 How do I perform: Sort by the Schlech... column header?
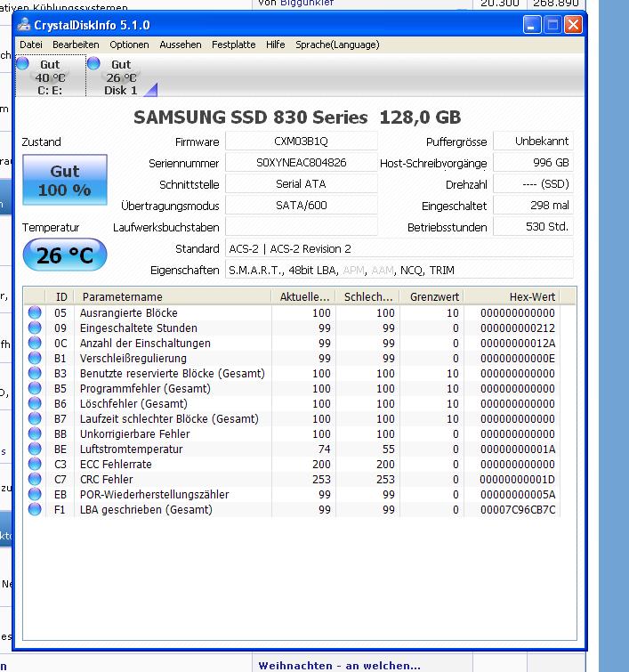[x=367, y=296]
